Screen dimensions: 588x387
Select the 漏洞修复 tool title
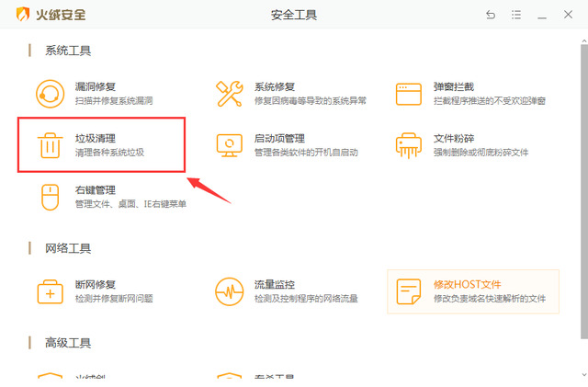click(x=96, y=86)
